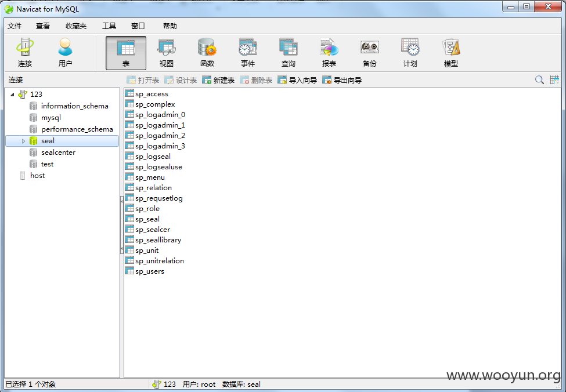Open the 收藏夹 (Favorites) menu

[76, 26]
